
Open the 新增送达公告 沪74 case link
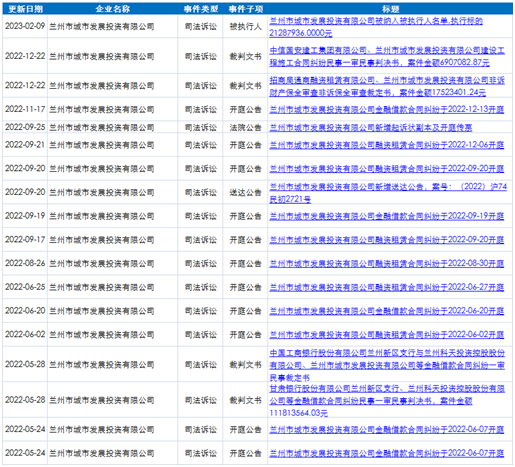[388, 192]
